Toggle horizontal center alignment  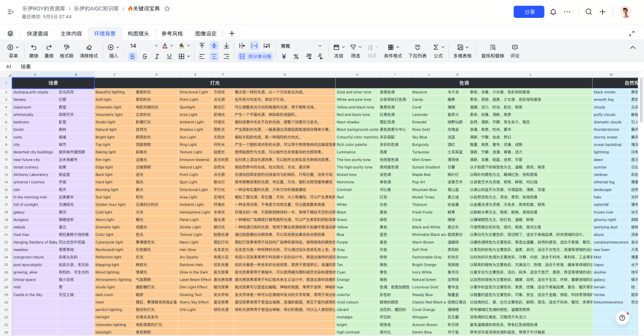point(214,57)
